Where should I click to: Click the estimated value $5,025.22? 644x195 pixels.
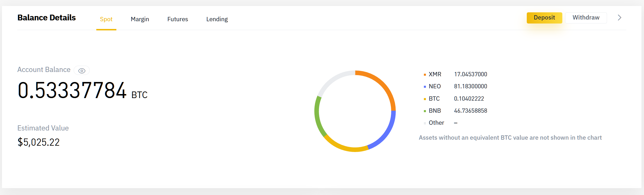click(39, 142)
